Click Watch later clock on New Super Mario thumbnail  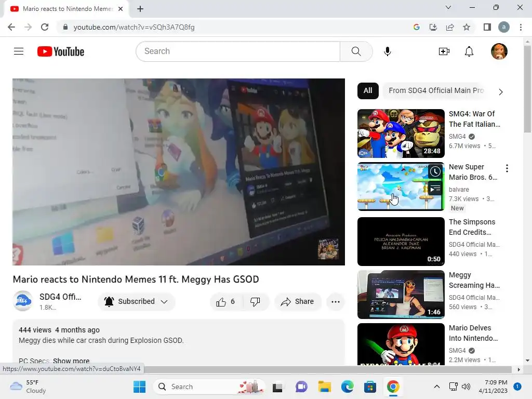435,171
